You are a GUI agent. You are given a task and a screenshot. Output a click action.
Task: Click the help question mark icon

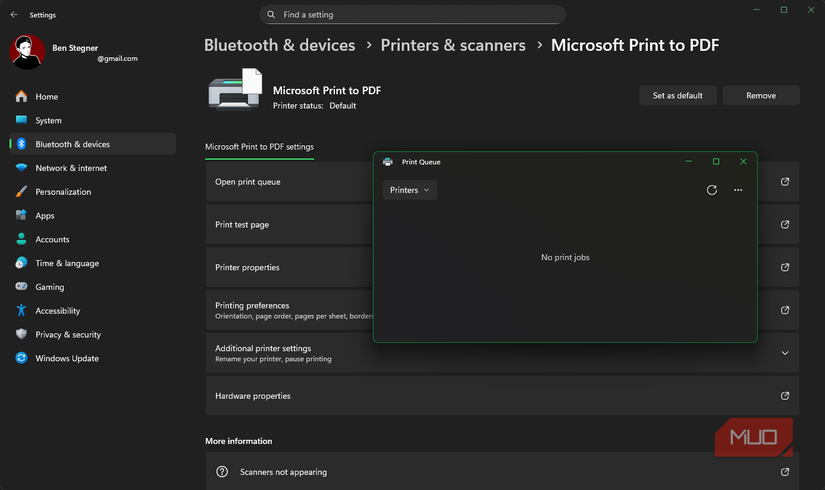click(x=222, y=472)
